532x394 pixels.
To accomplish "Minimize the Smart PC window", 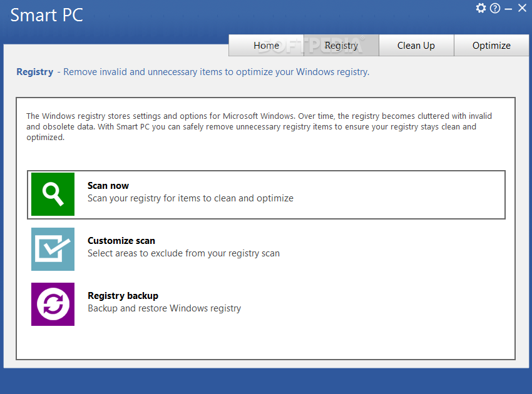I will click(508, 9).
